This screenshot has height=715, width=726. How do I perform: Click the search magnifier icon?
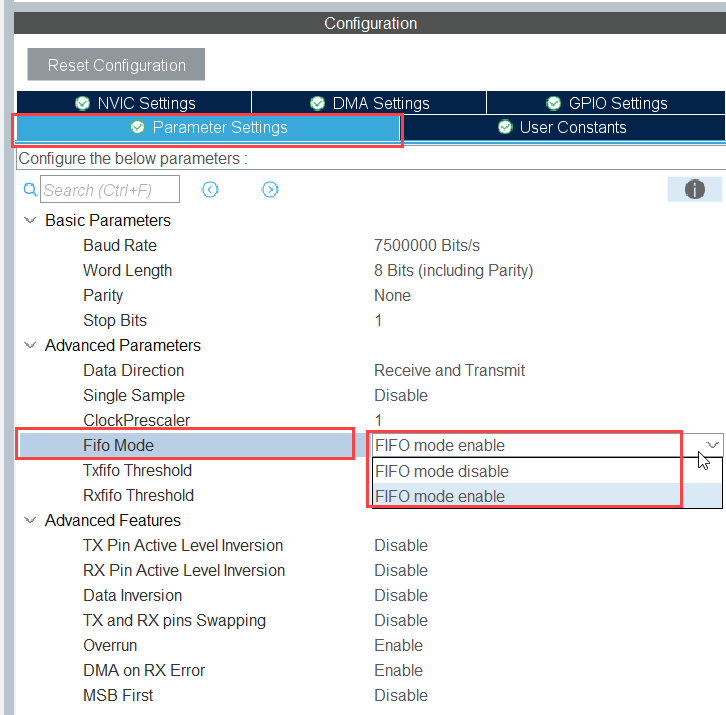click(29, 189)
